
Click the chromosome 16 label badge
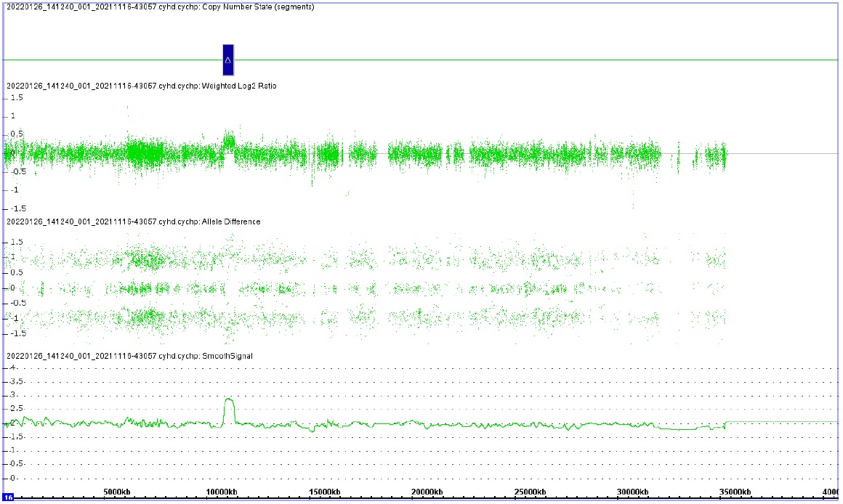[x=8, y=497]
